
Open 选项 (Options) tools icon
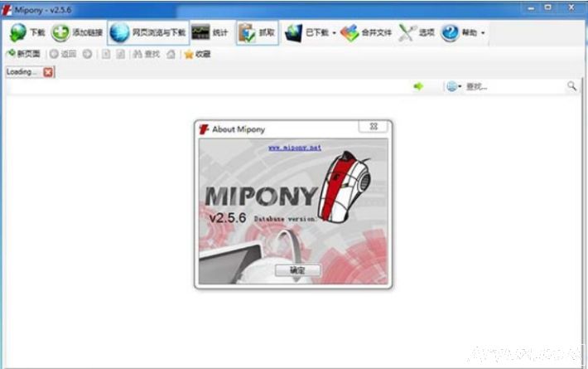coord(406,33)
